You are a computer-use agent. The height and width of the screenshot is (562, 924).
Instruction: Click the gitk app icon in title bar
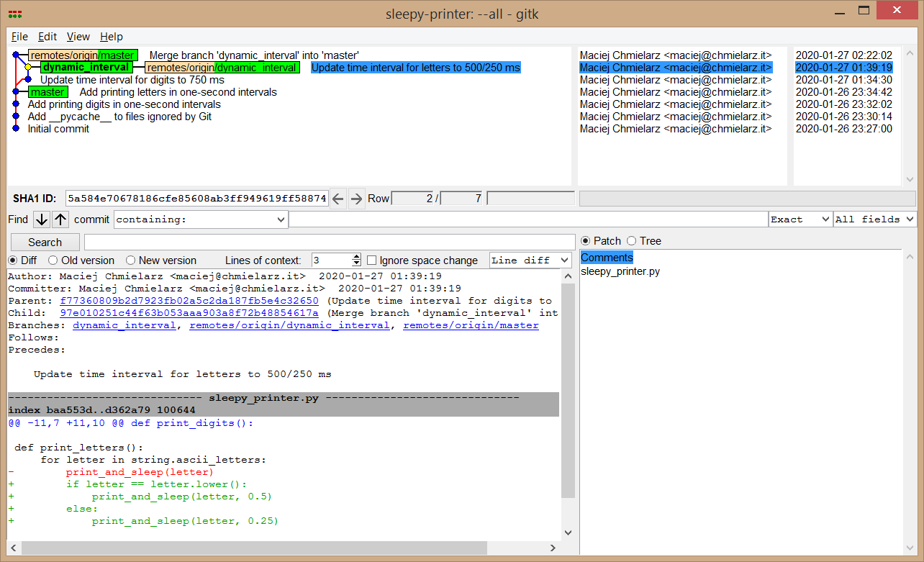click(x=14, y=14)
